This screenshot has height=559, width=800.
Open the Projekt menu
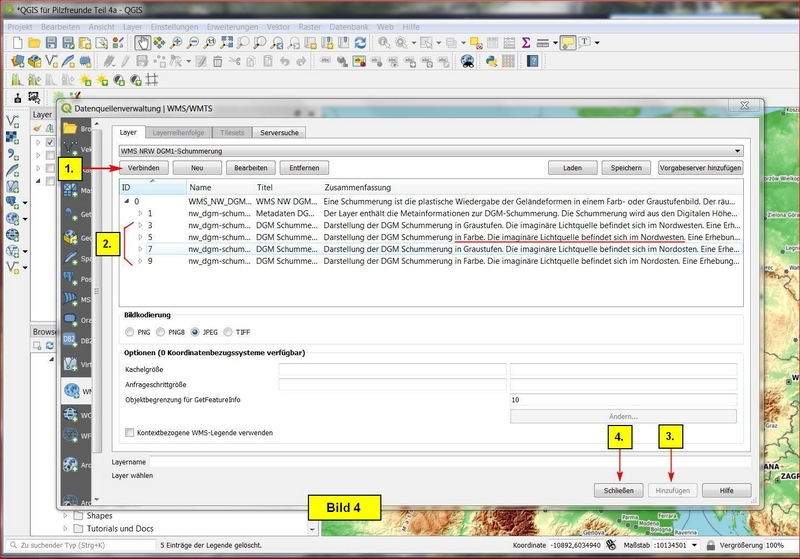(x=20, y=27)
